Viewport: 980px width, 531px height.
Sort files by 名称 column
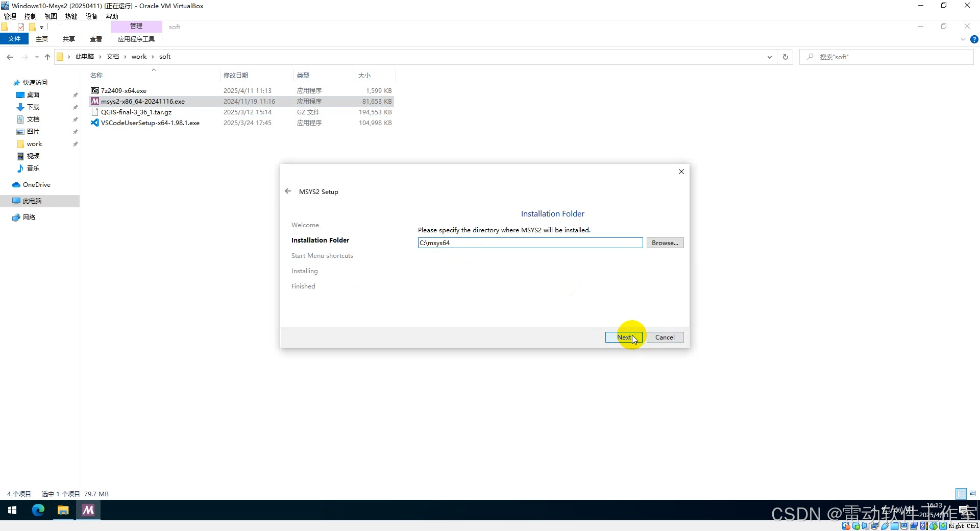[x=96, y=76]
